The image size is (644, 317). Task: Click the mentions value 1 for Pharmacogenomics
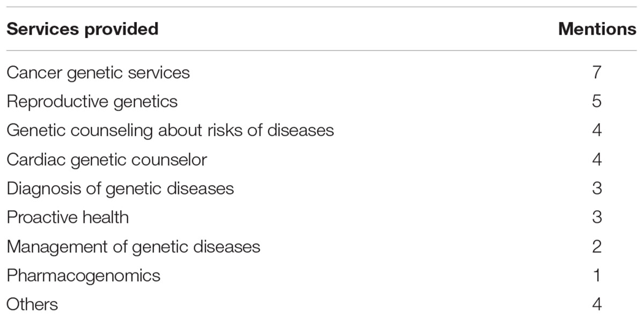(x=597, y=276)
